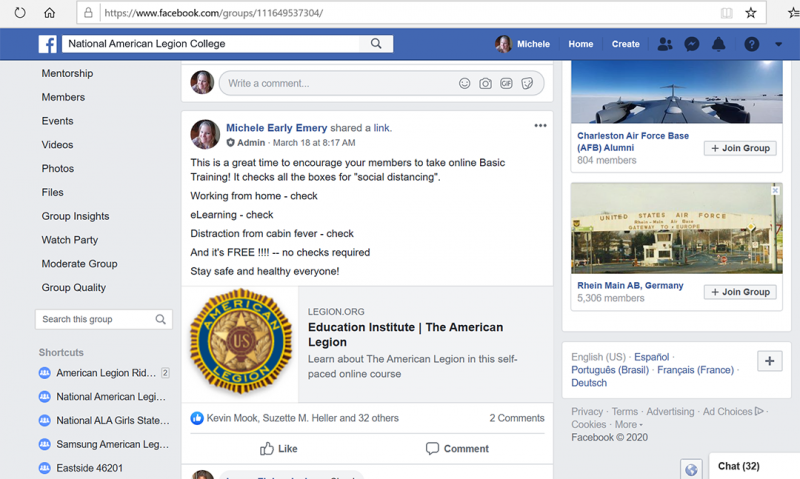Screen dimensions: 800x479
Task: Close the Rhein Main suggestion card
Action: 775,190
